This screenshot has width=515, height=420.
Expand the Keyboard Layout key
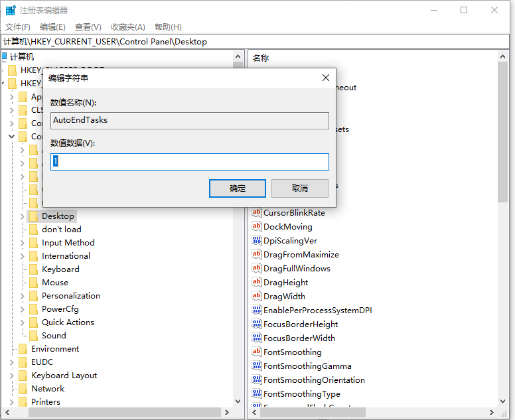click(11, 376)
